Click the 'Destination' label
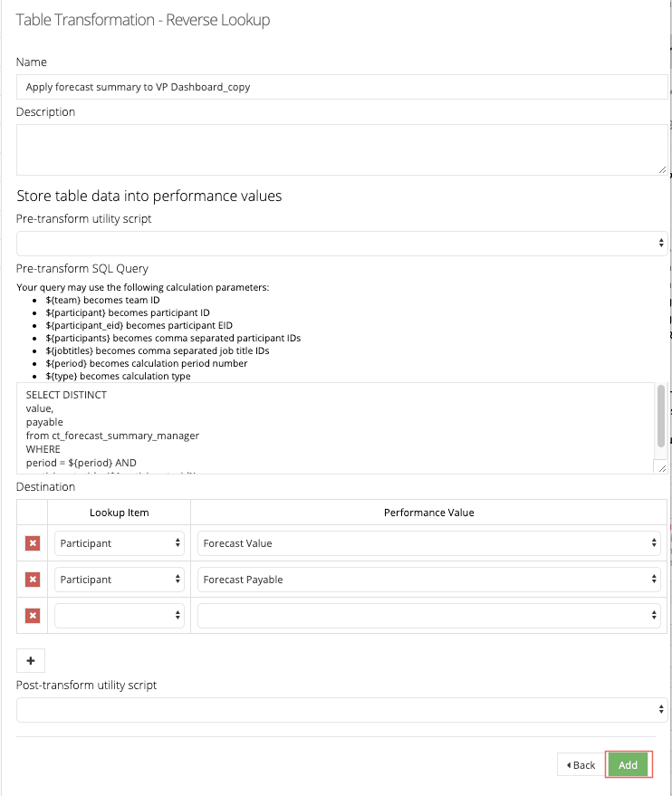 pos(45,486)
